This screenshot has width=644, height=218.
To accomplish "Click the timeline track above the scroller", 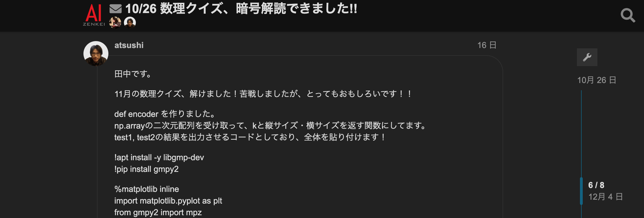I will pos(581,133).
